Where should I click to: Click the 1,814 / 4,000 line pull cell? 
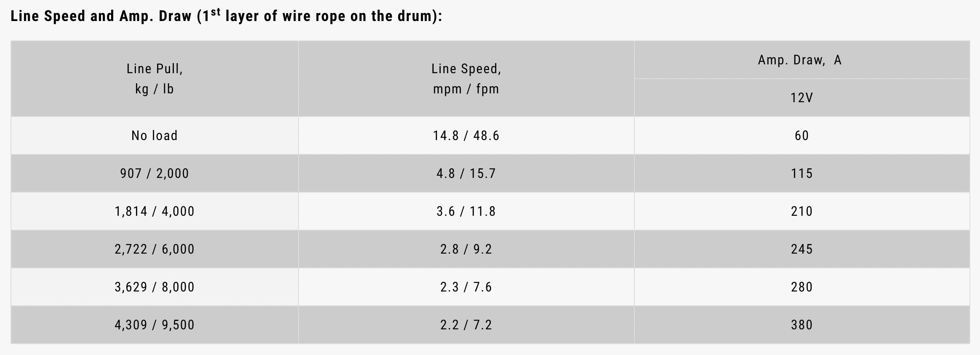tap(154, 211)
